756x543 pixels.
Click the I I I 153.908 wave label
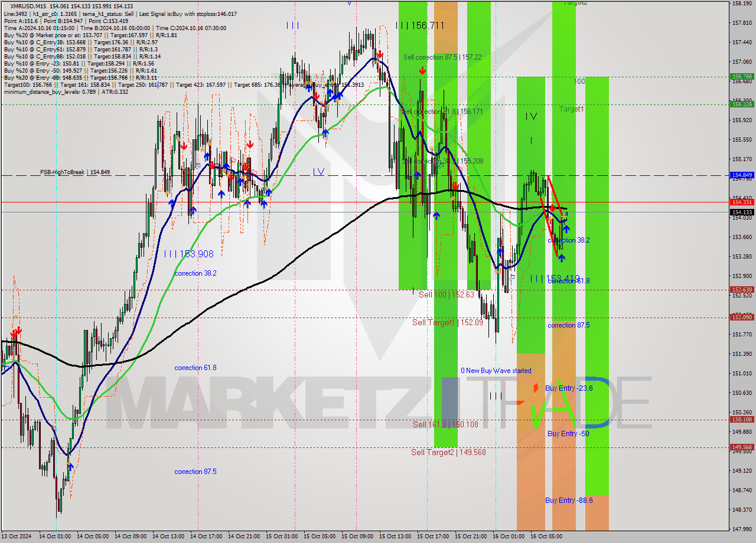[189, 254]
